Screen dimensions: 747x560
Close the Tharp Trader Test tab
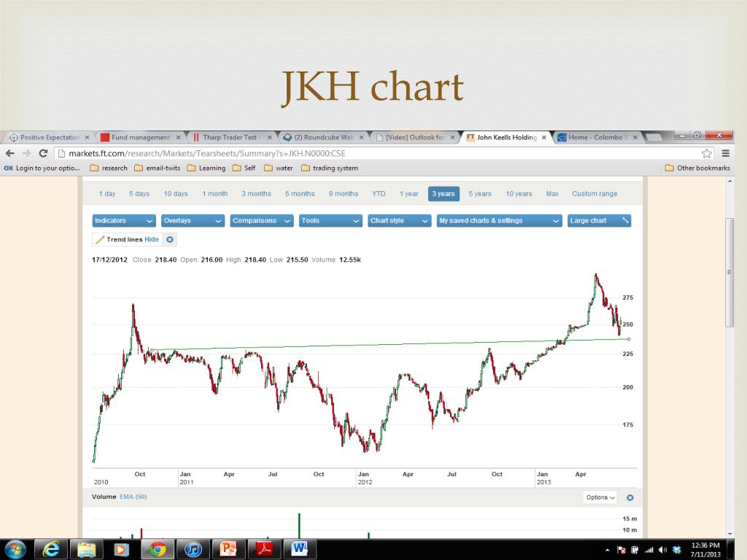click(269, 137)
